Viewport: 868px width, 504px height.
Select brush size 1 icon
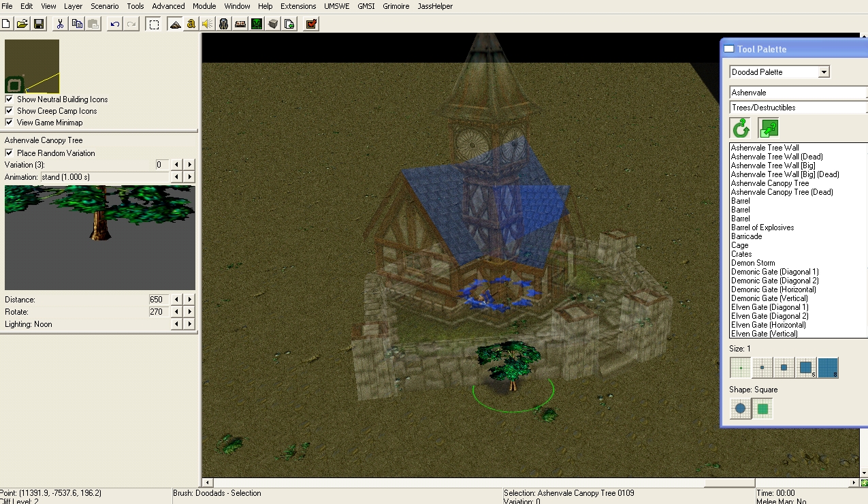[741, 368]
